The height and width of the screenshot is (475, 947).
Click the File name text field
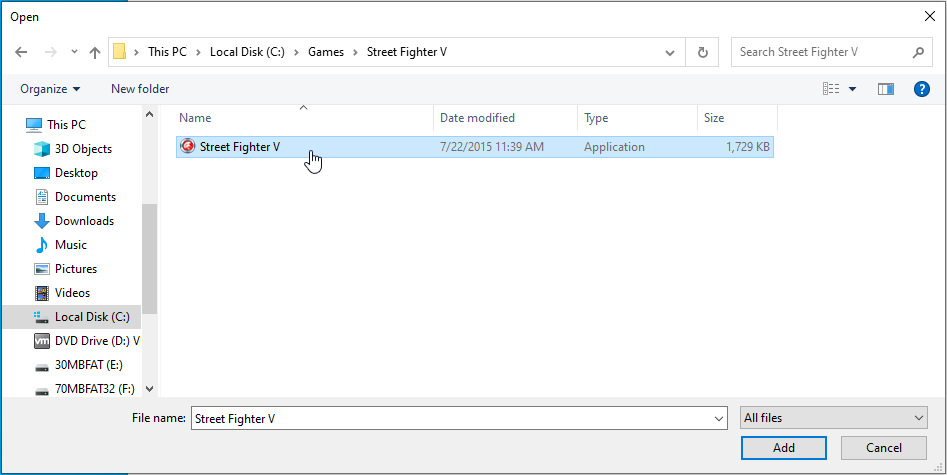click(452, 418)
